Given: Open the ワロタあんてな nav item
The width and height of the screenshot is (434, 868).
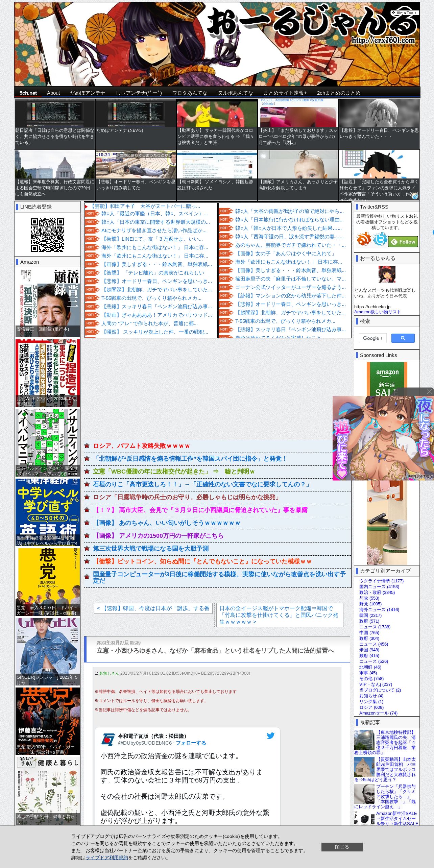Looking at the screenshot, I should [190, 93].
